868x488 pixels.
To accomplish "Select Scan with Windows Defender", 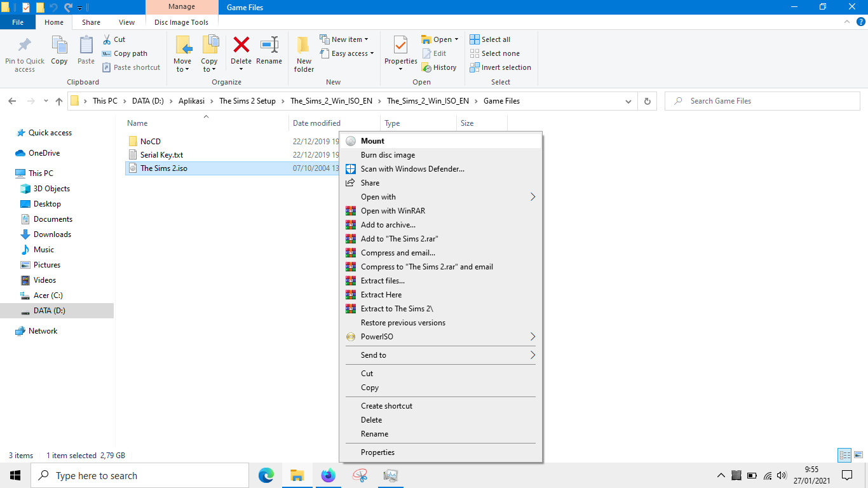I will 441,169.
